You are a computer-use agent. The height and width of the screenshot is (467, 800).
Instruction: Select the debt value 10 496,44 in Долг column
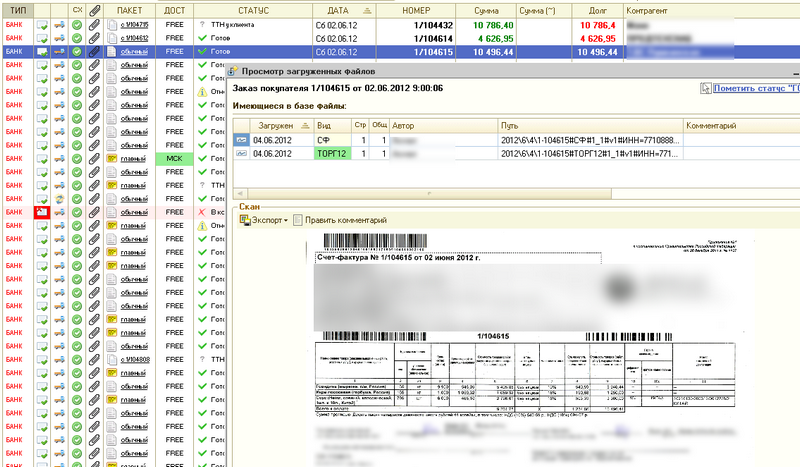(x=597, y=52)
